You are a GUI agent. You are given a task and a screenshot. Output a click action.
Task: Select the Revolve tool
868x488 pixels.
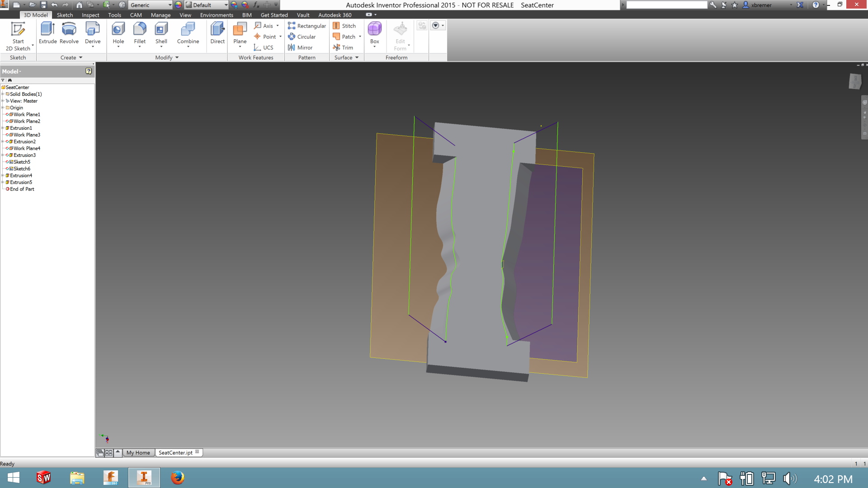69,34
